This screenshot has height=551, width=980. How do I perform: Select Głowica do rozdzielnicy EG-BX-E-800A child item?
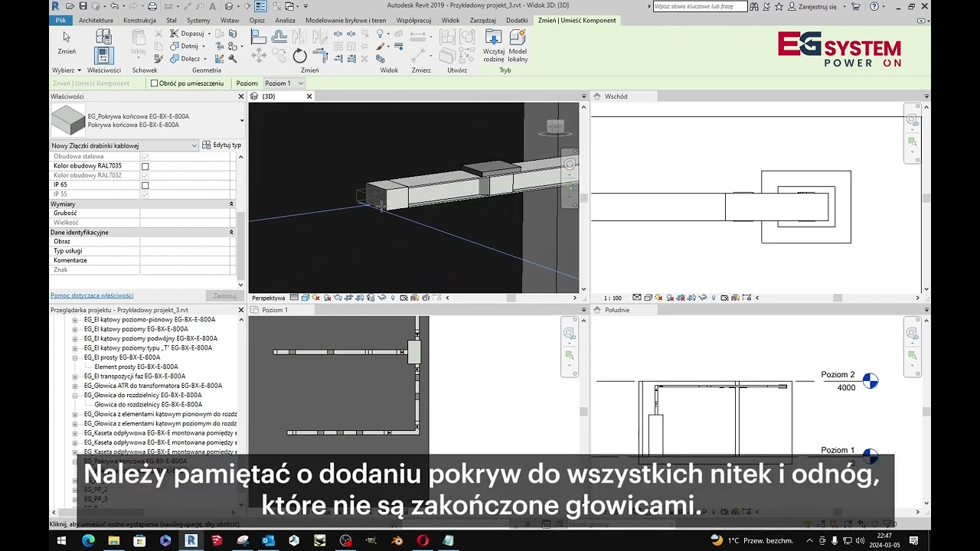click(149, 405)
